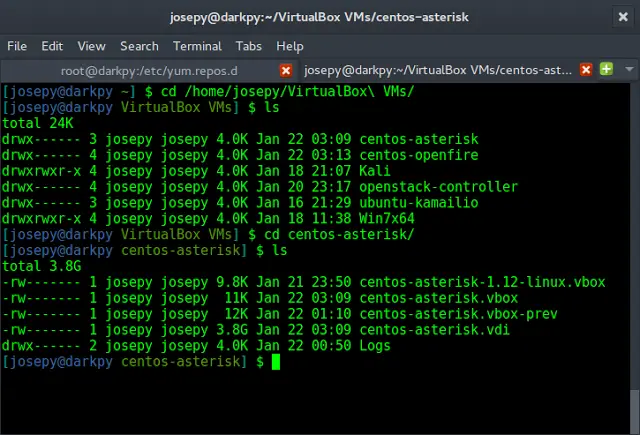Expand the tab list dropdown arrow

point(629,69)
